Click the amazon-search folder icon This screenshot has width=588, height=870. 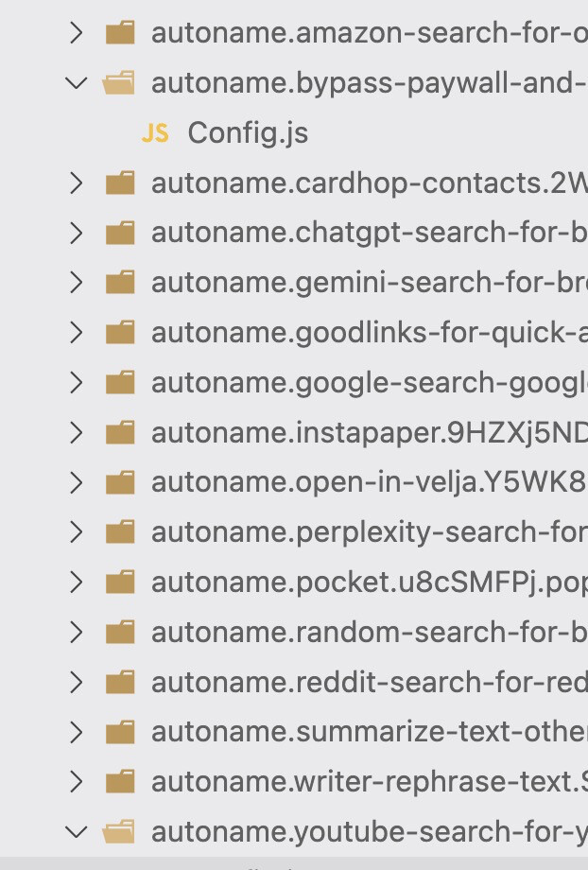[x=120, y=32]
